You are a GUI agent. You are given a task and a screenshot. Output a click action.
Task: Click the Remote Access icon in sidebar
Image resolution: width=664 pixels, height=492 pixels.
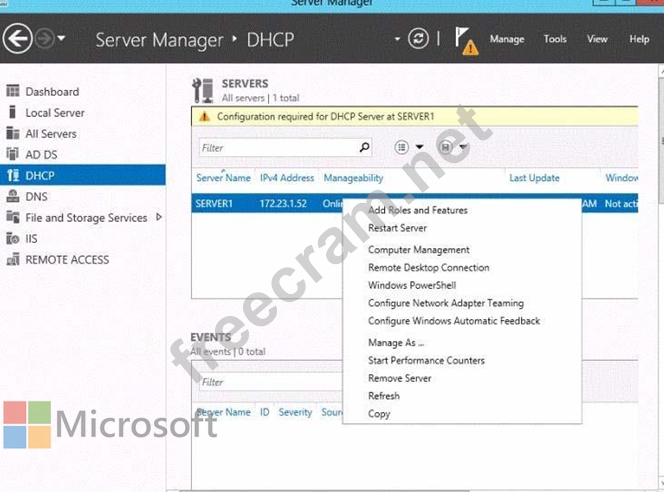(13, 259)
